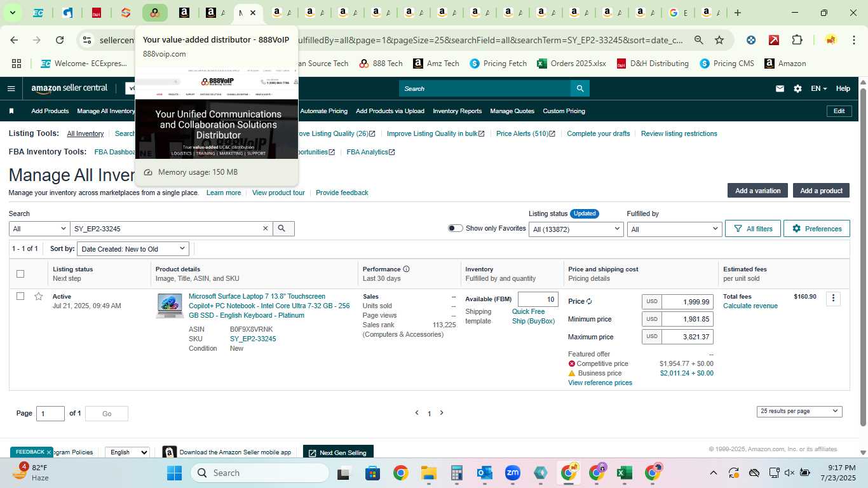868x488 pixels.
Task: Open Excel from the taskbar
Action: (x=624, y=473)
